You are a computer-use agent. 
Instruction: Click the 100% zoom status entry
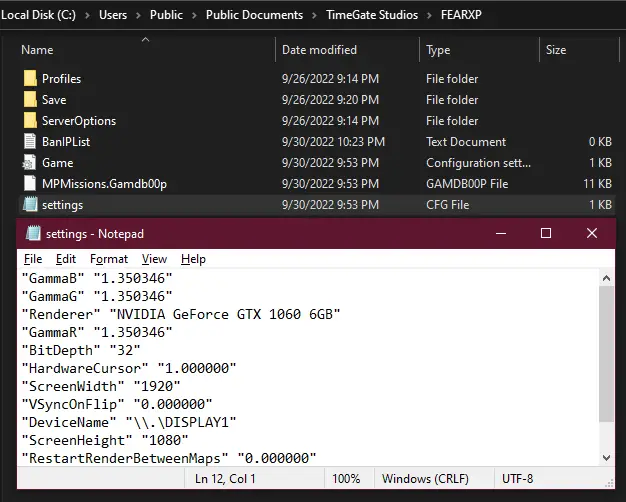346,478
